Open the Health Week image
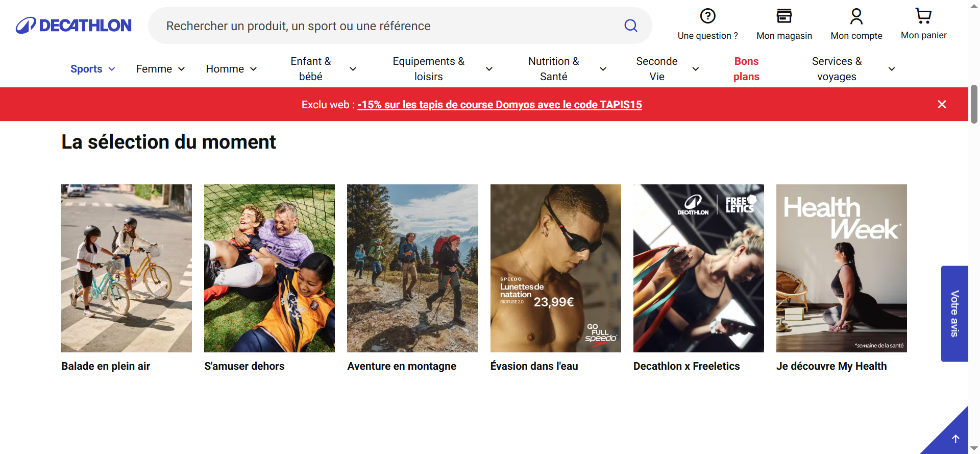 coord(842,268)
